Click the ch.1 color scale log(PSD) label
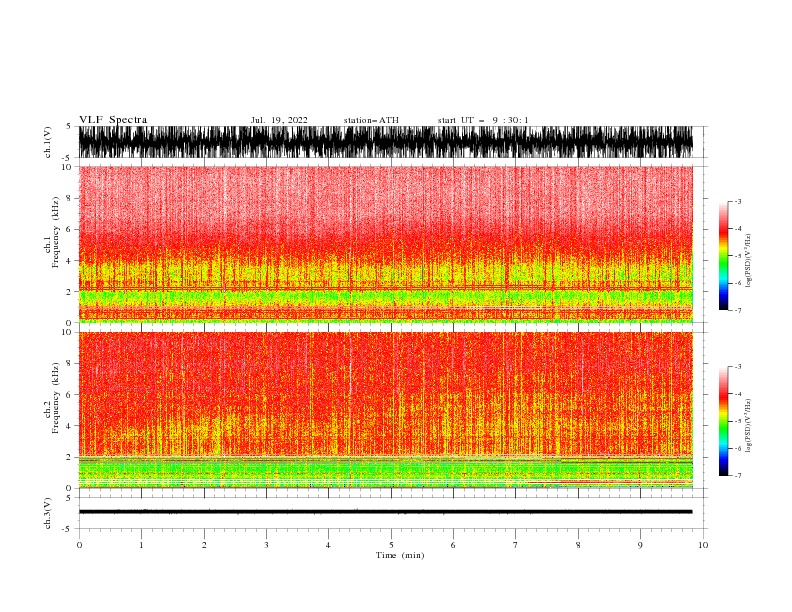Image resolution: width=792 pixels, height=612 pixels. pyautogui.click(x=749, y=261)
